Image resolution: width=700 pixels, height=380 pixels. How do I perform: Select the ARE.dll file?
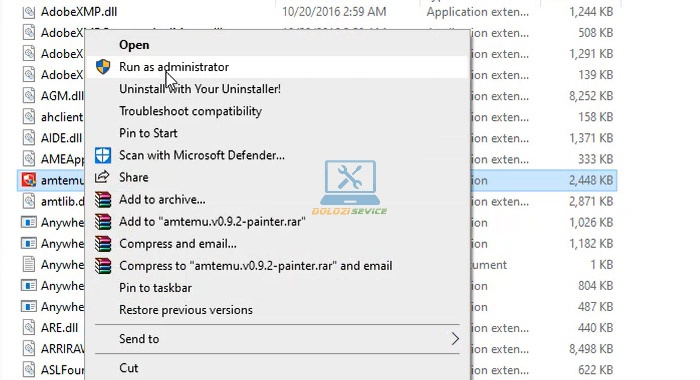59,328
